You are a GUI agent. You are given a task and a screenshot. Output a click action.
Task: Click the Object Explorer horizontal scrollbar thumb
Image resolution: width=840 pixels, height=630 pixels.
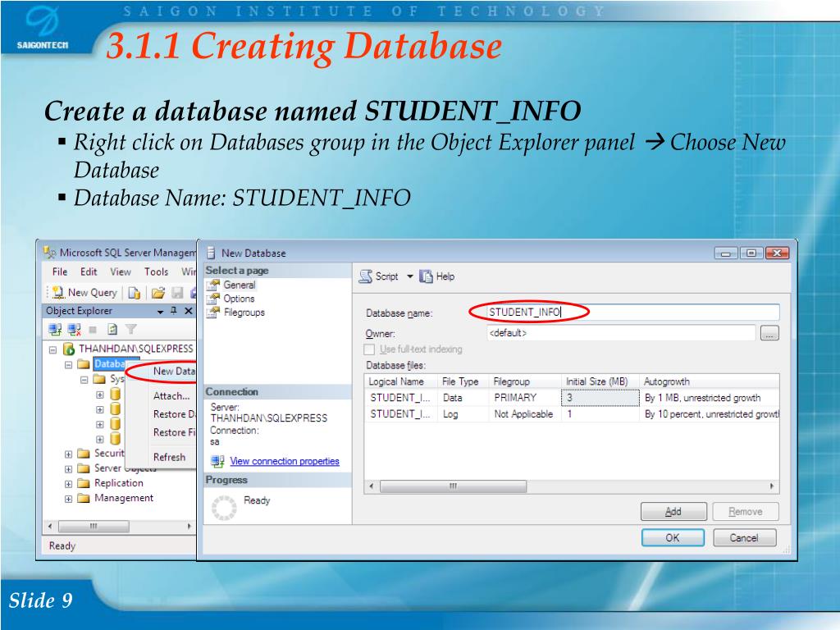coord(94,526)
